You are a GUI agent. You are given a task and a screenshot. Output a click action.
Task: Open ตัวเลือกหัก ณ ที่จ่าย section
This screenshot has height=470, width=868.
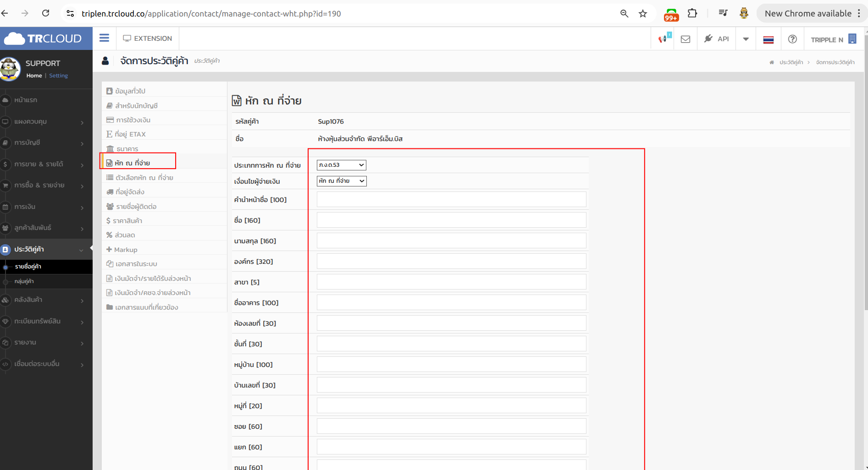164,177
